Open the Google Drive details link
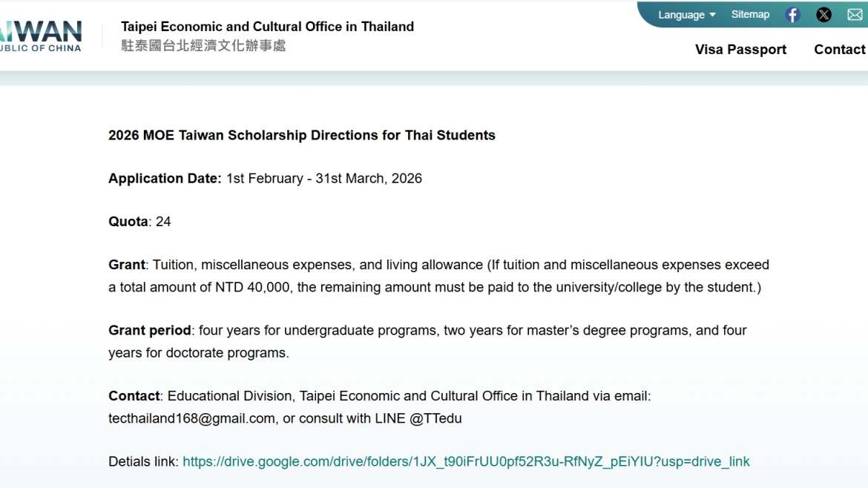Viewport: 868px width, 488px height. pyautogui.click(x=466, y=461)
